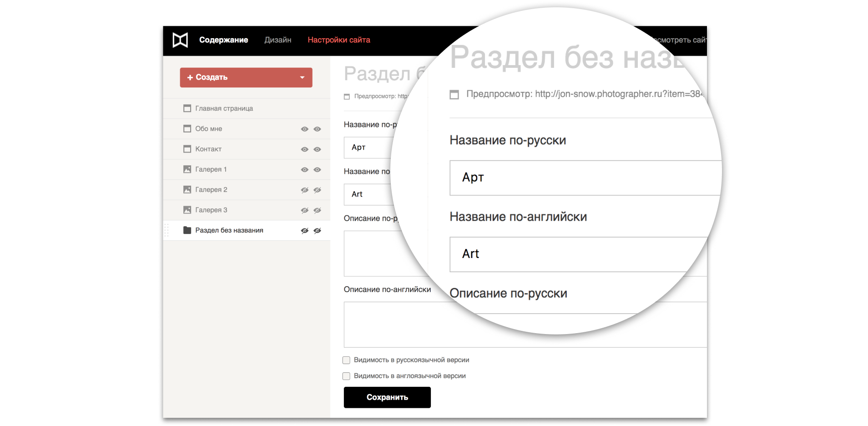
Task: Open Настройки сайта tab
Action: [x=339, y=40]
